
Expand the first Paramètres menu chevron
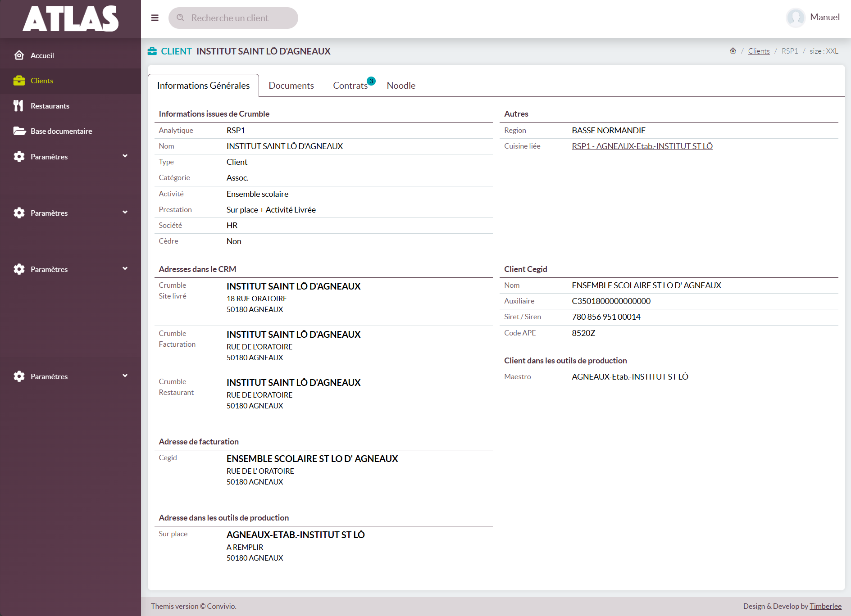pyautogui.click(x=125, y=156)
